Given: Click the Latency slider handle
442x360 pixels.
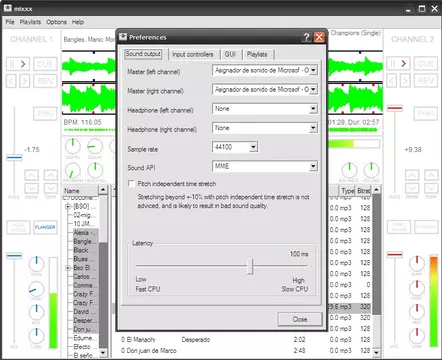Looking at the screenshot, I should (x=250, y=266).
